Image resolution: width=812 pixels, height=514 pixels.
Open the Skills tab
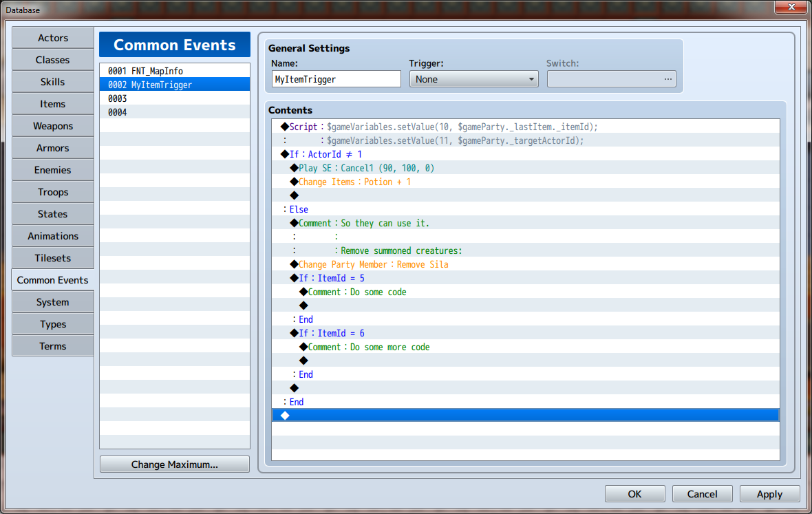click(53, 82)
